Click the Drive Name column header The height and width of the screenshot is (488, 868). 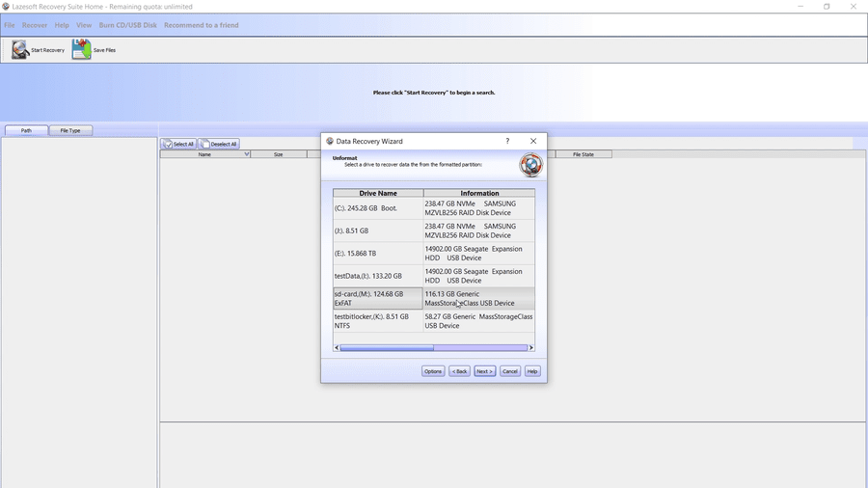pos(378,193)
